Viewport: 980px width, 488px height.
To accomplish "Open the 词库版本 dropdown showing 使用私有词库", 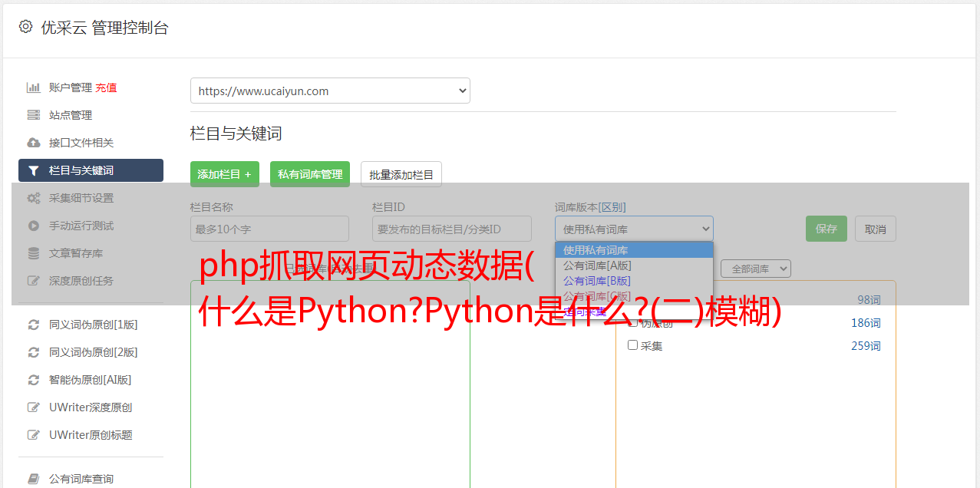I will (x=634, y=229).
